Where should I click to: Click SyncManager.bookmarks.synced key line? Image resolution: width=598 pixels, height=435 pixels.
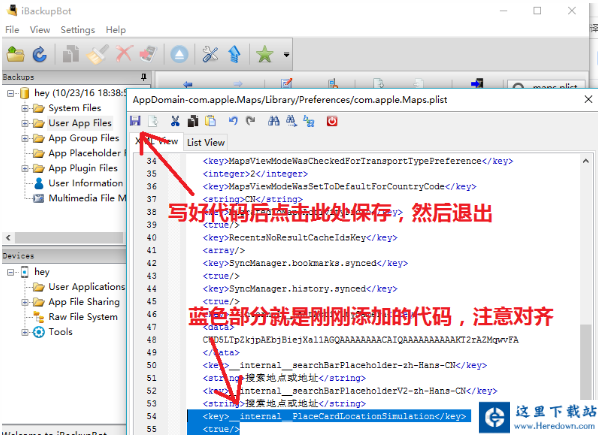tap(305, 263)
